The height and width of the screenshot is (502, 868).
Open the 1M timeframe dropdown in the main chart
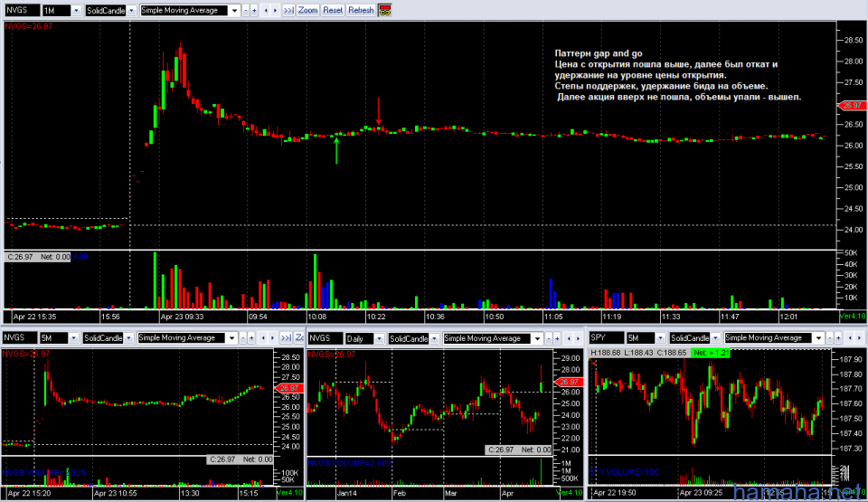(76, 11)
